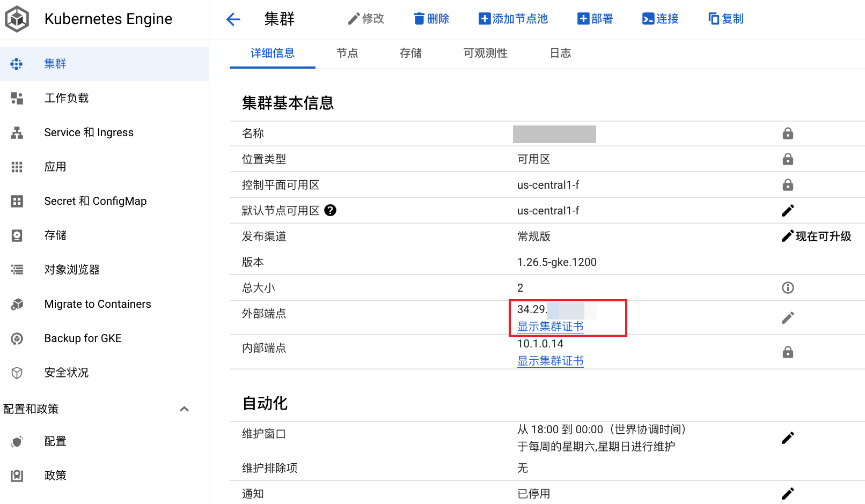Switch to the 日志 tab
This screenshot has width=865, height=504.
tap(560, 53)
